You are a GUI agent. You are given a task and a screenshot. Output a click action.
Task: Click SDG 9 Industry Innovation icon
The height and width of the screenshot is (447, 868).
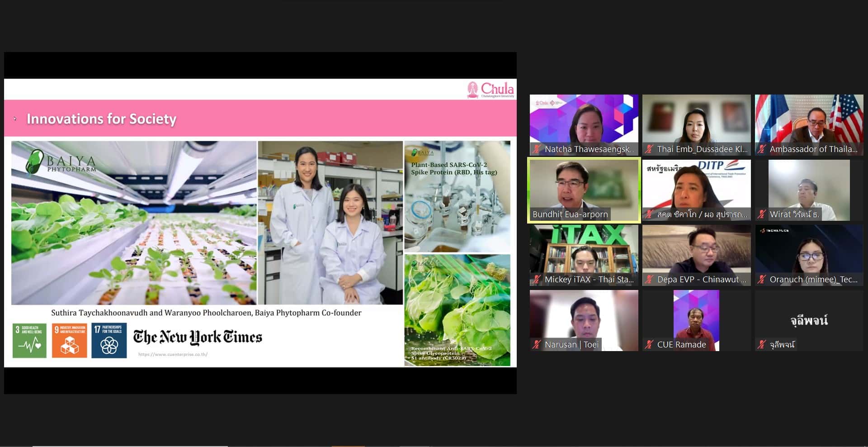(x=69, y=340)
